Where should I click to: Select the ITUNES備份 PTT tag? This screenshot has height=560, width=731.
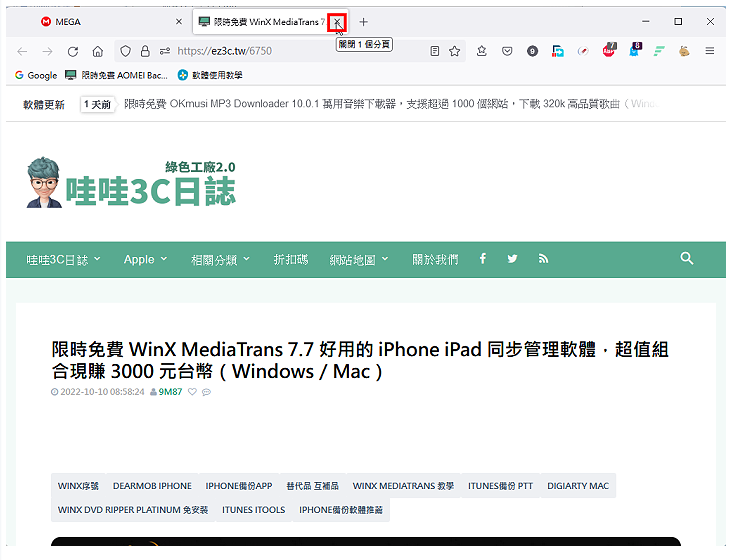(x=500, y=486)
